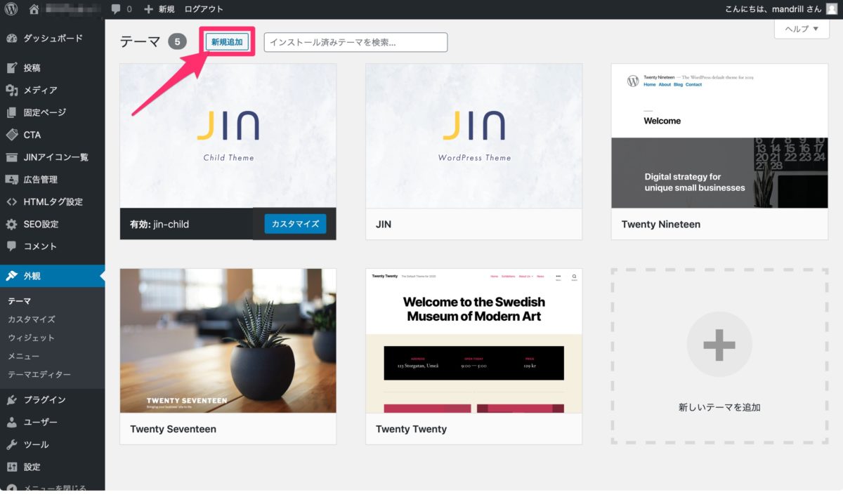Viewport: 843px width, 504px height.
Task: Open the Twenty Nineteen theme thumbnail
Action: (719, 136)
